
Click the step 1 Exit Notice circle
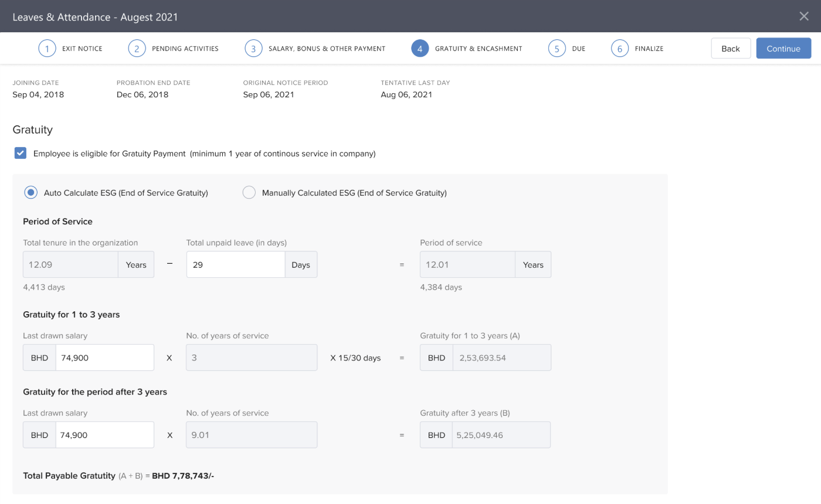click(x=47, y=49)
